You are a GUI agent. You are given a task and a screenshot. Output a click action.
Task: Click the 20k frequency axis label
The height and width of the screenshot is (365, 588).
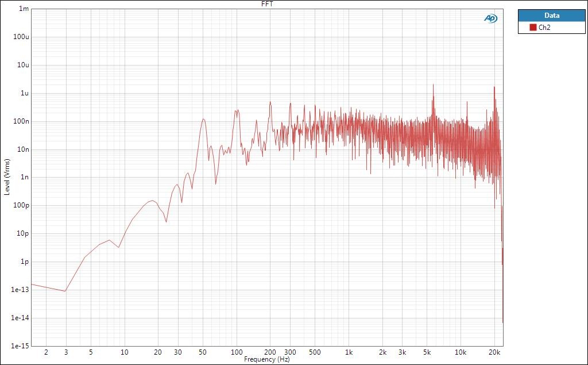coord(494,352)
